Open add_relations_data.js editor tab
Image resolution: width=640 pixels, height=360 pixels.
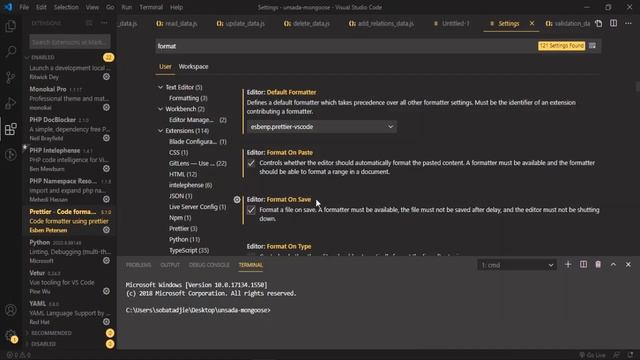click(381, 24)
